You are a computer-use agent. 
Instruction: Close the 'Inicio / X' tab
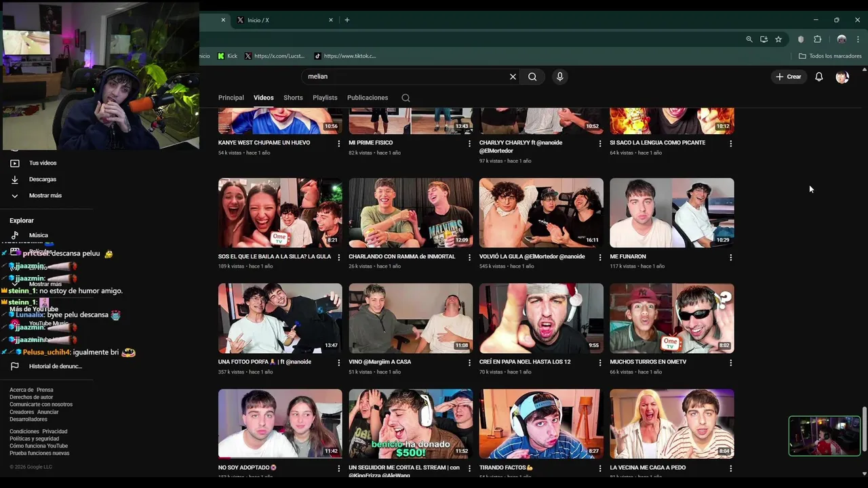tap(331, 20)
